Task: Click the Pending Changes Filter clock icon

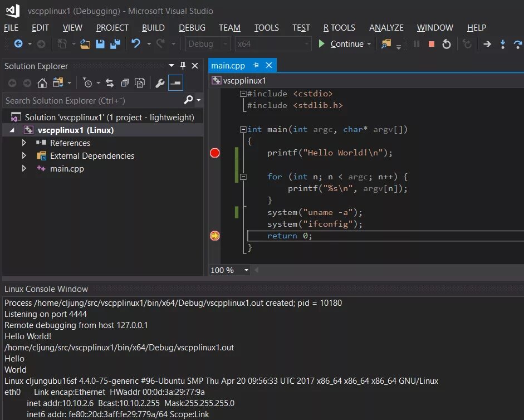Action: (x=87, y=82)
